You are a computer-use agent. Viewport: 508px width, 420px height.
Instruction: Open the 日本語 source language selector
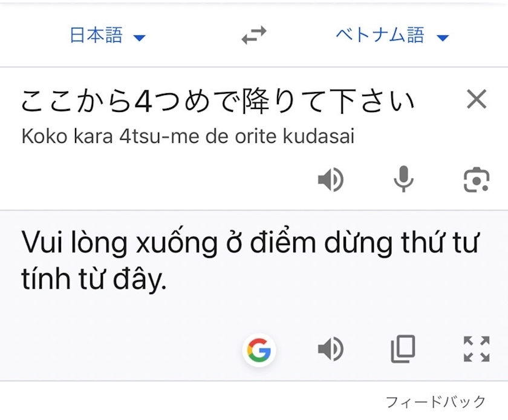pos(96,36)
